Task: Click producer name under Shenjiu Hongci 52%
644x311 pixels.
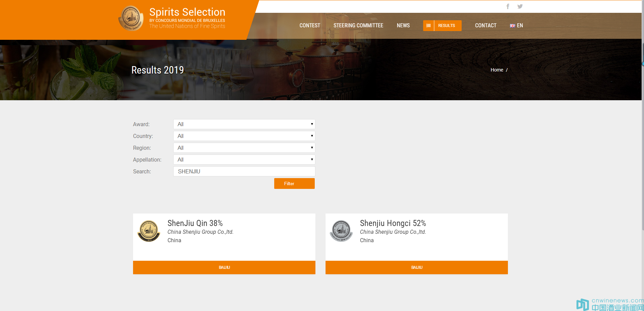Action: tap(393, 232)
